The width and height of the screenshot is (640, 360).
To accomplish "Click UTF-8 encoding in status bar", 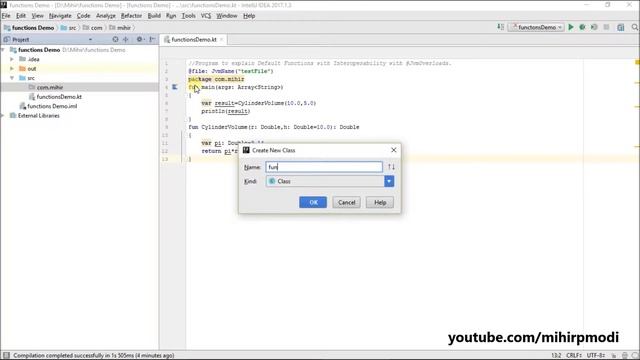I will 596,356.
